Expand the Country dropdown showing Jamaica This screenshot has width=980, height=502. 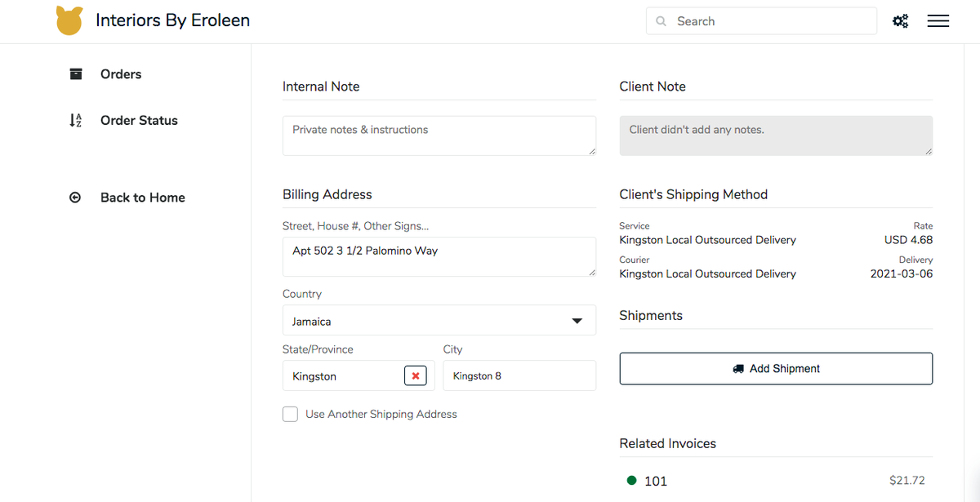pos(439,321)
